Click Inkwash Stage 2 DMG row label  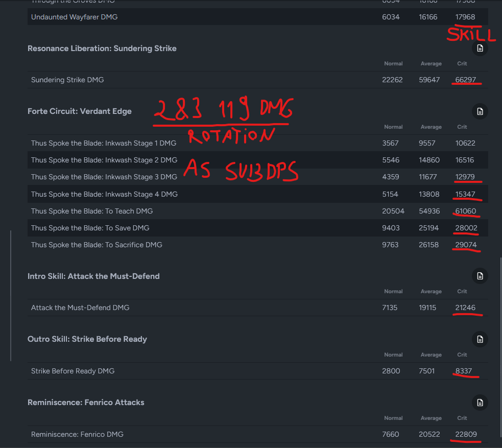[x=104, y=160]
